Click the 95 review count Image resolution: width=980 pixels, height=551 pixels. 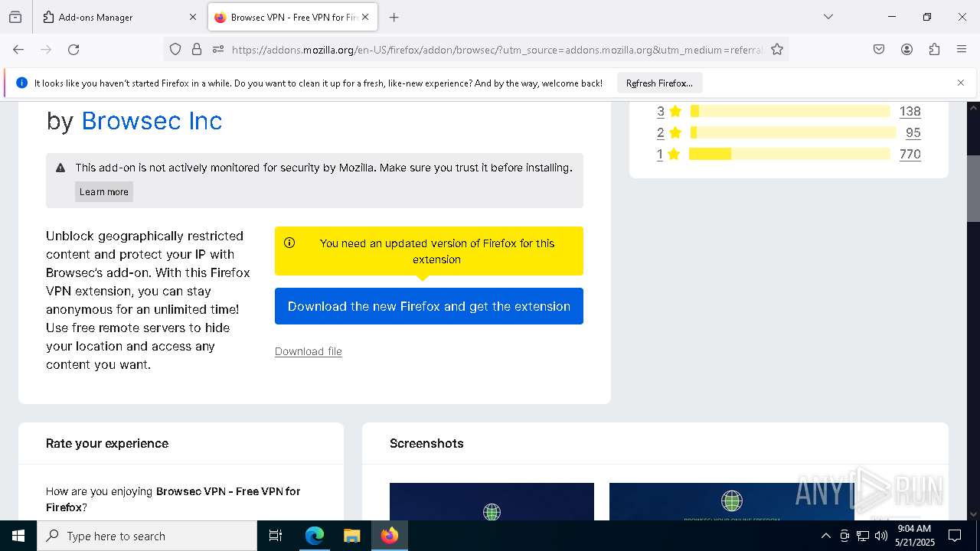[x=913, y=132]
